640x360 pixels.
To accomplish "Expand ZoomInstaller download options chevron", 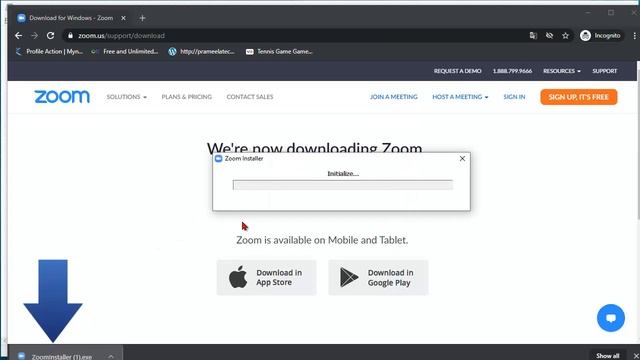I will point(111,356).
